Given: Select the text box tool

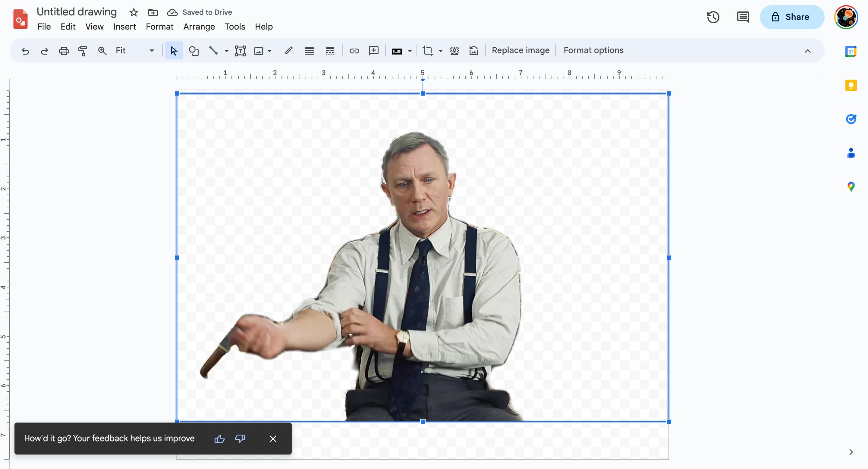Looking at the screenshot, I should click(x=240, y=51).
